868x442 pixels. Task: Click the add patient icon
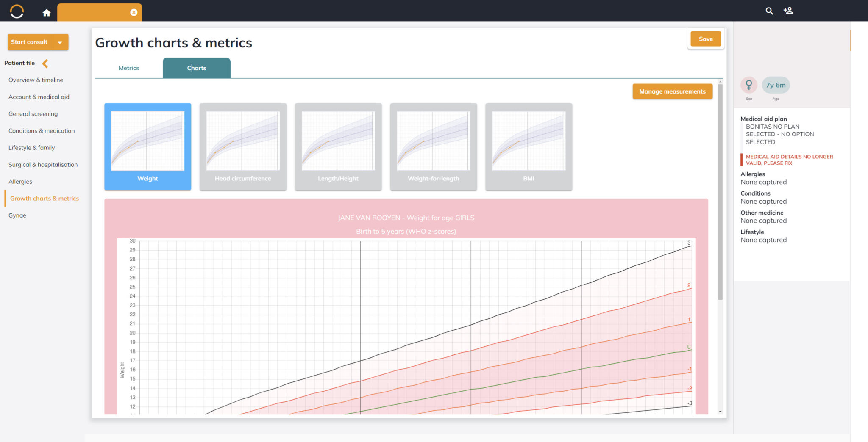pos(788,11)
